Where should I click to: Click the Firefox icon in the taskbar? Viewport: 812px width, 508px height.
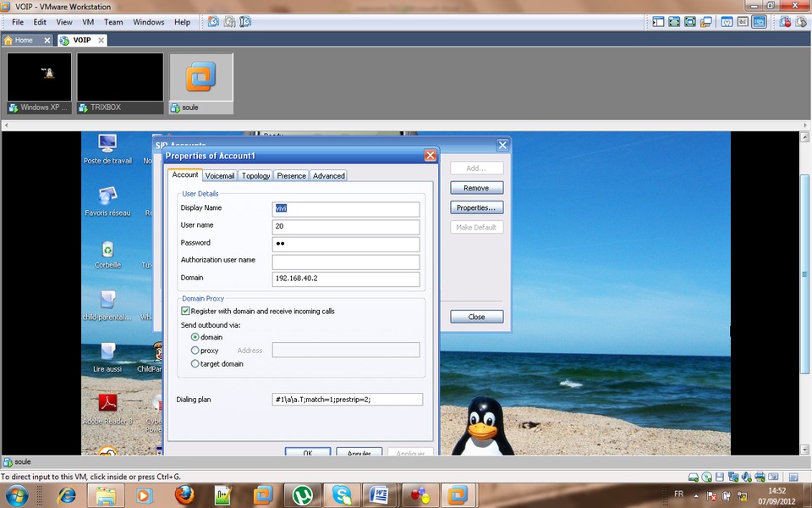click(184, 494)
